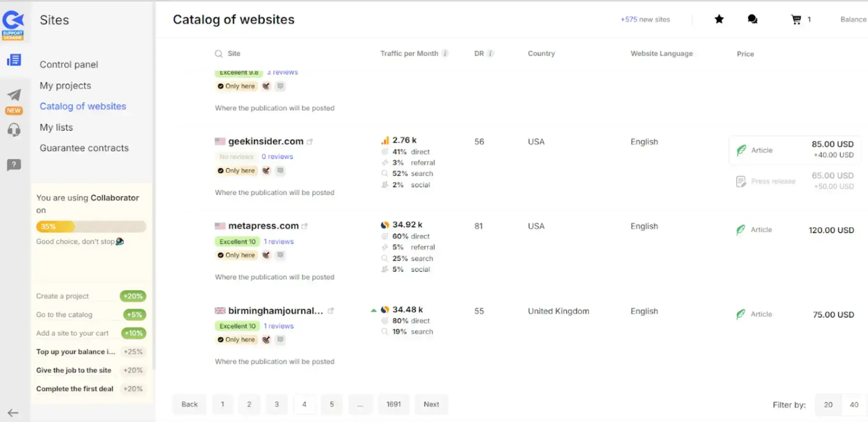868x422 pixels.
Task: Open the 0 reviews link for geekinsider.com
Action: [x=277, y=157]
